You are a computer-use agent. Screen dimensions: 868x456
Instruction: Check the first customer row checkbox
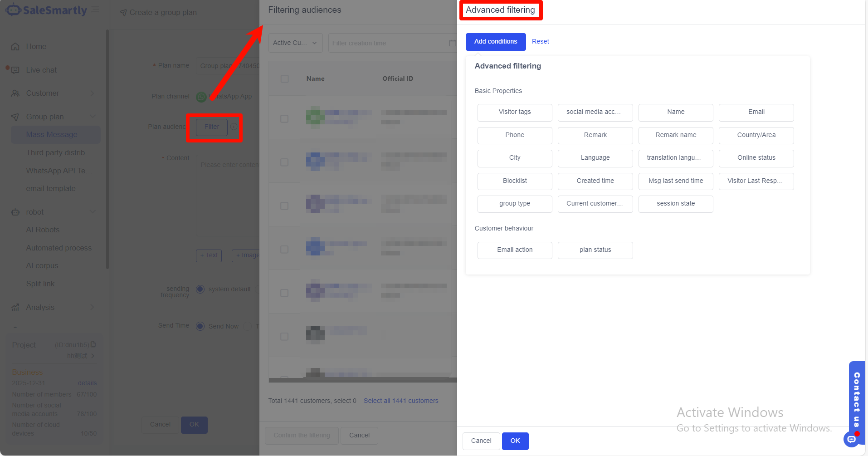[284, 119]
